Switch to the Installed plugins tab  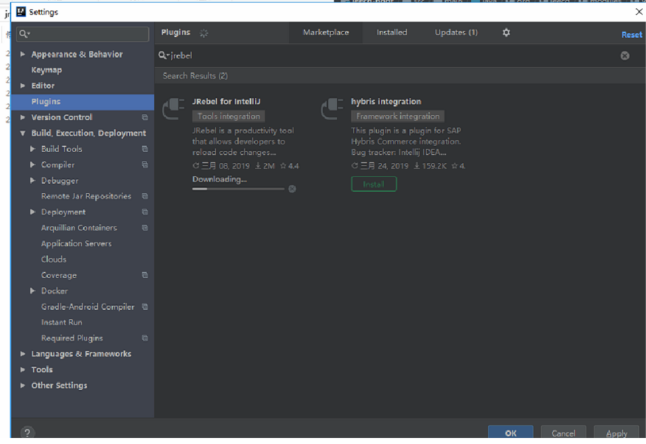coord(391,33)
